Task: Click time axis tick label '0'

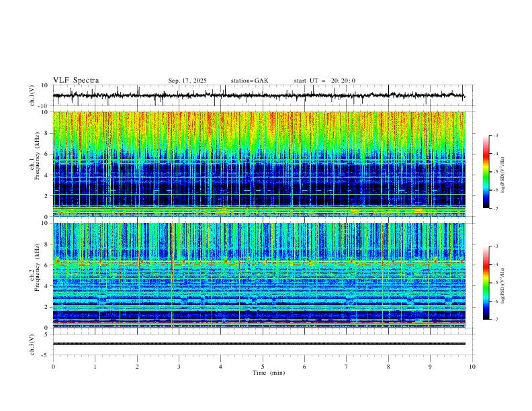Action: tap(53, 367)
